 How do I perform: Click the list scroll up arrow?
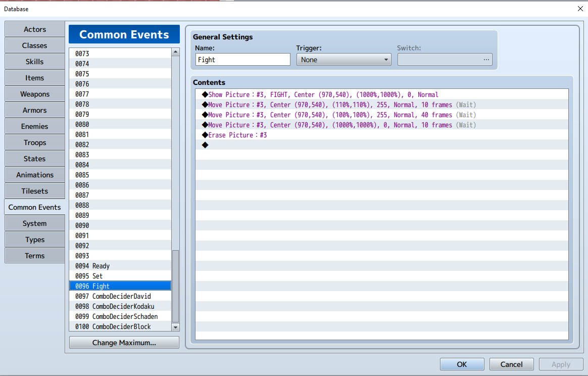[175, 52]
